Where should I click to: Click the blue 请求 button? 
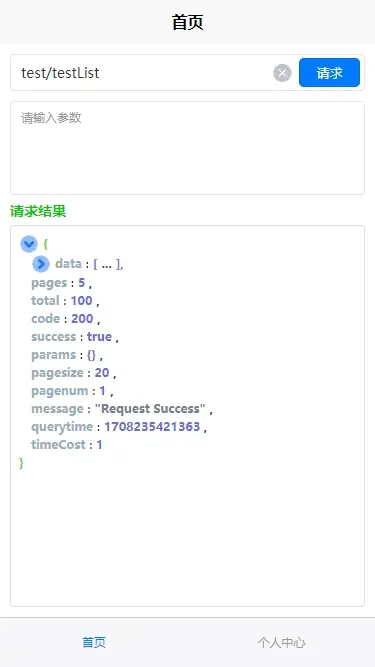pos(330,73)
